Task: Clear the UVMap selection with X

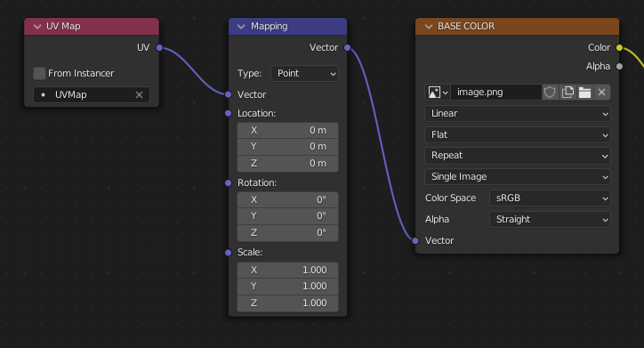Action: pyautogui.click(x=140, y=95)
